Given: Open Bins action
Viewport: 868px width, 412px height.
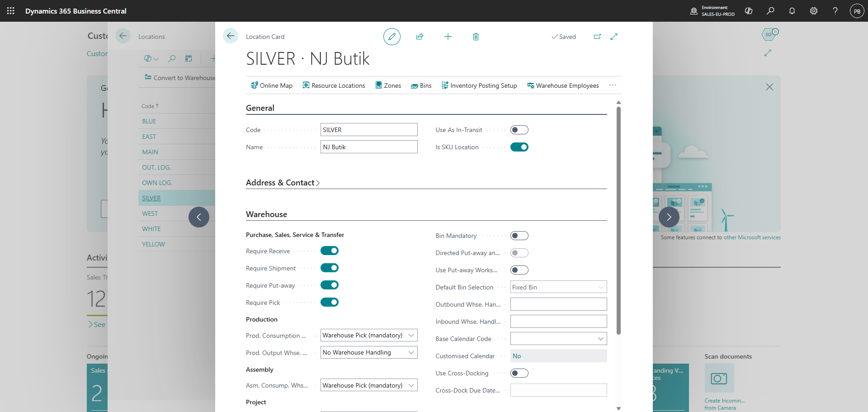Looking at the screenshot, I should (421, 85).
